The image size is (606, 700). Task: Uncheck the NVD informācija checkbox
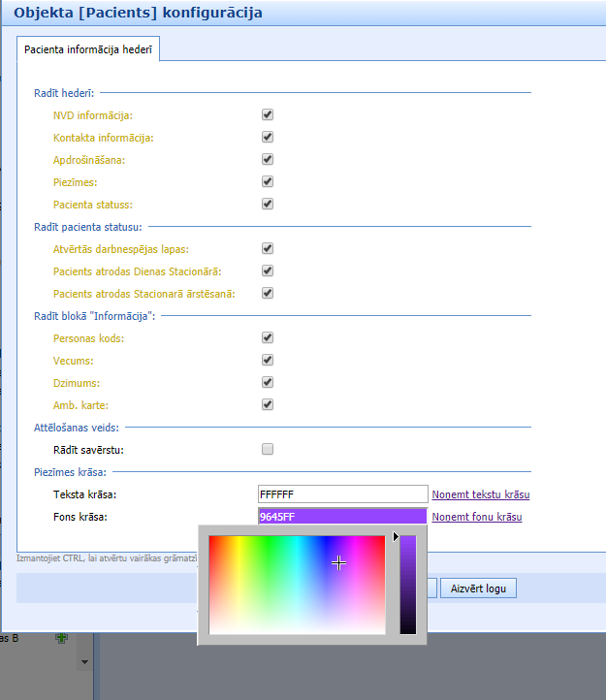pyautogui.click(x=268, y=114)
